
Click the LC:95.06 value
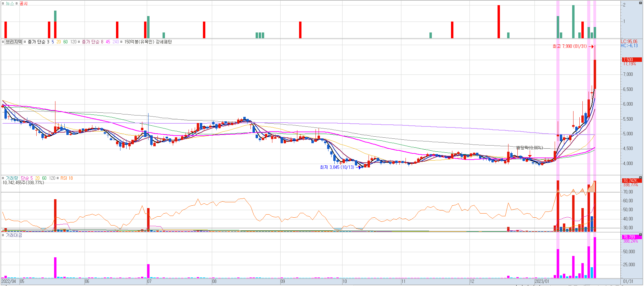click(x=630, y=41)
